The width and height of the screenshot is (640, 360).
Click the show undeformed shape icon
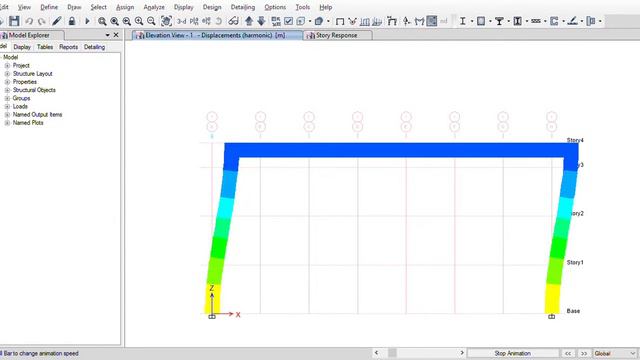(301, 21)
